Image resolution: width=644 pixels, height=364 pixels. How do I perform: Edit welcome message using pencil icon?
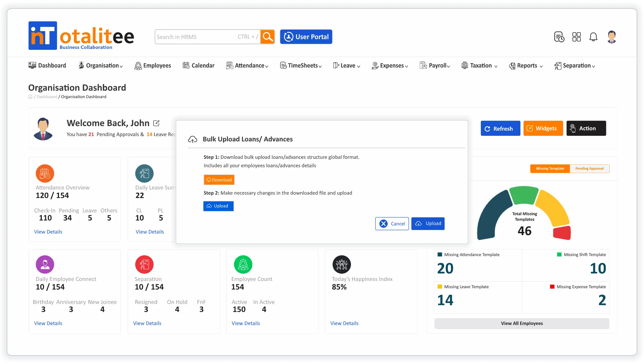click(156, 123)
